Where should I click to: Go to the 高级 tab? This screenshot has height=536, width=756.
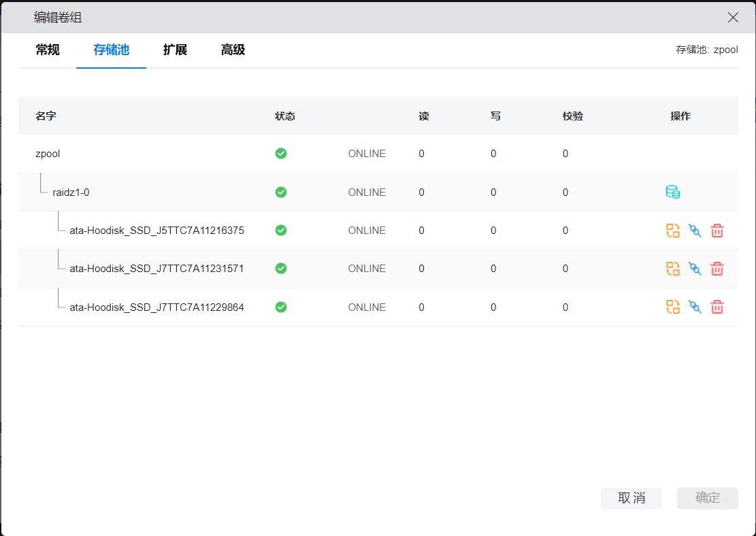coord(233,50)
